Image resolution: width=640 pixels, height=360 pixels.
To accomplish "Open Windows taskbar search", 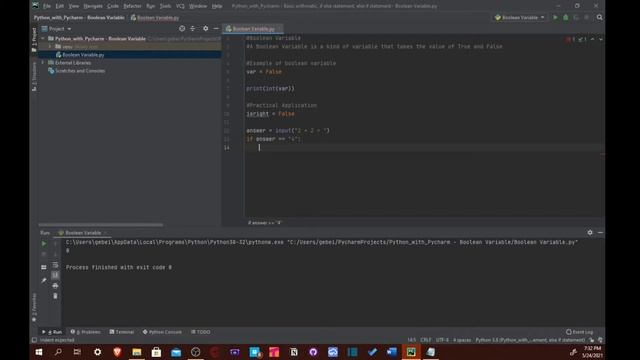I will (58, 352).
